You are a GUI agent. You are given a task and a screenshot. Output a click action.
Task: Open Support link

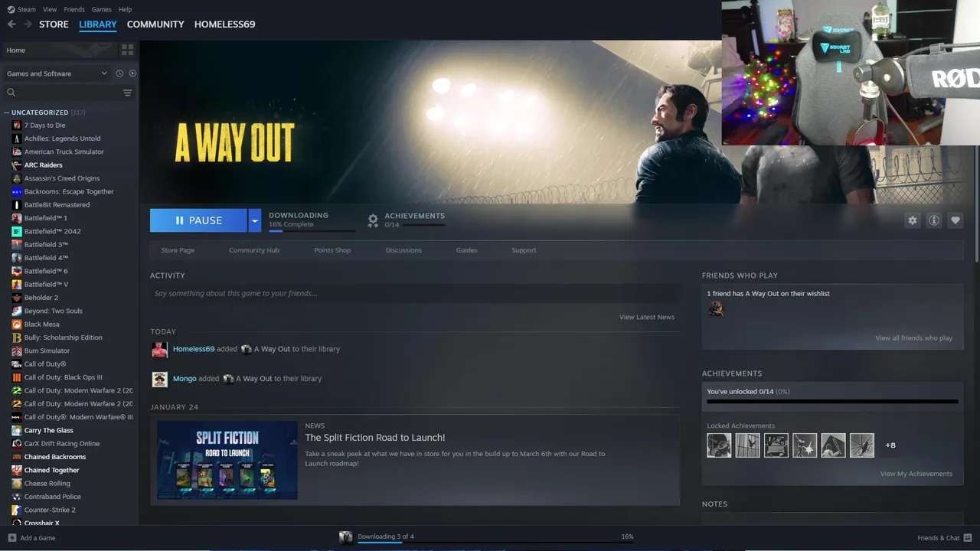click(x=524, y=250)
